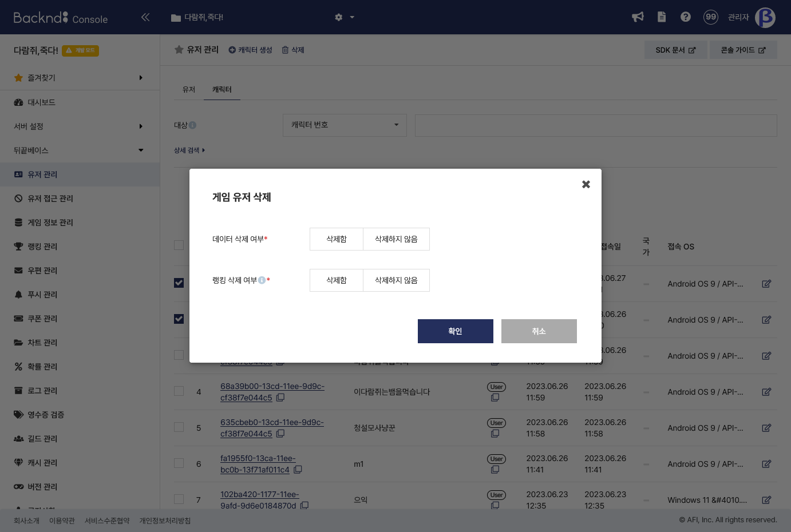Click the 확인 confirm button
The width and height of the screenshot is (791, 532).
[x=456, y=331]
